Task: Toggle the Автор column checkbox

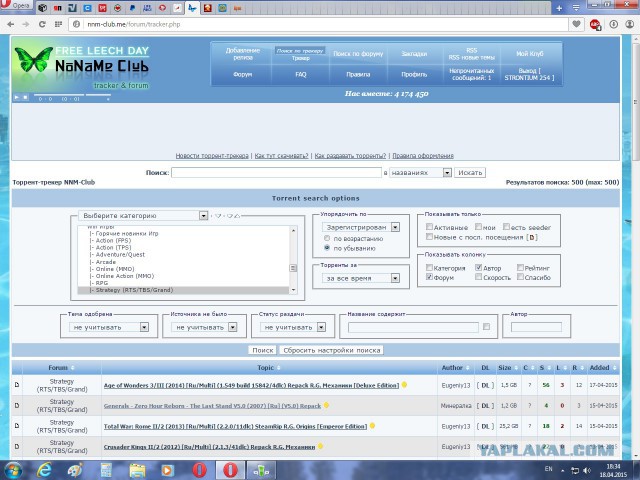Action: tap(478, 267)
